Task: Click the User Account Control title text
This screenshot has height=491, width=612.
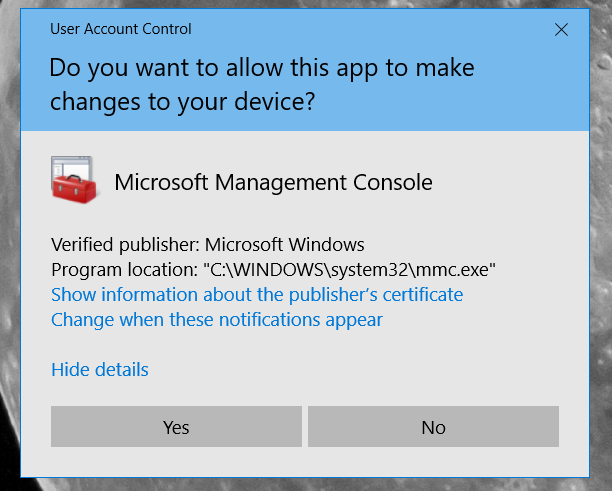Action: coord(121,29)
